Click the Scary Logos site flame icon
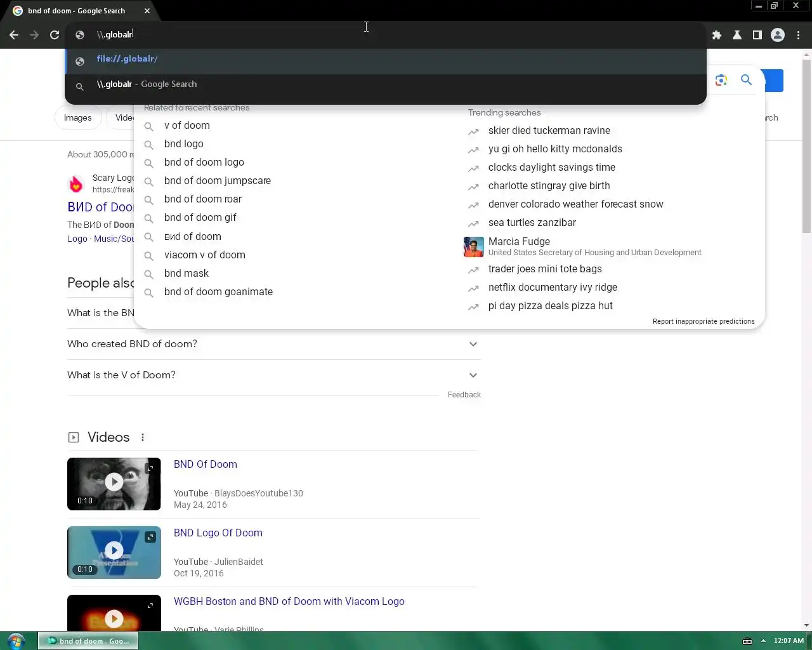The image size is (812, 650). tap(76, 184)
